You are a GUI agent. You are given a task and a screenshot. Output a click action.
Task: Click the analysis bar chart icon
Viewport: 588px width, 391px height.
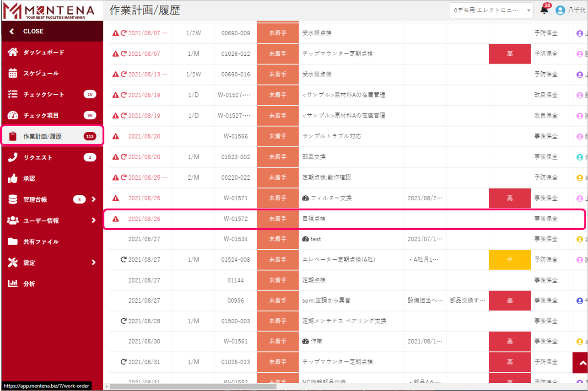tap(13, 284)
